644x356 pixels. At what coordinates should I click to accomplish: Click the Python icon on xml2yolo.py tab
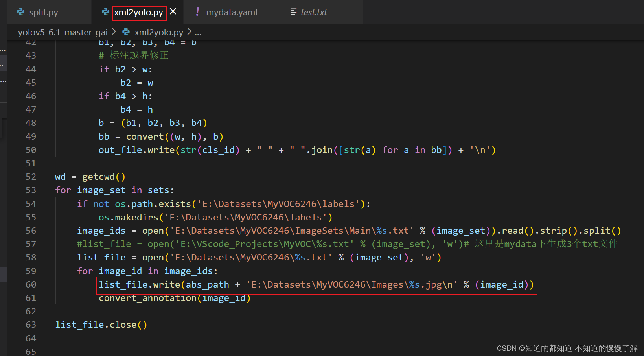[105, 12]
